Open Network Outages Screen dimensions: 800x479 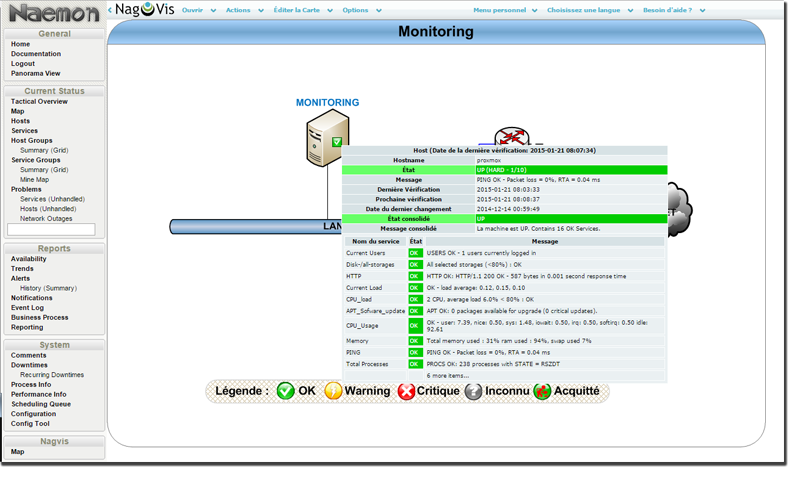46,218
